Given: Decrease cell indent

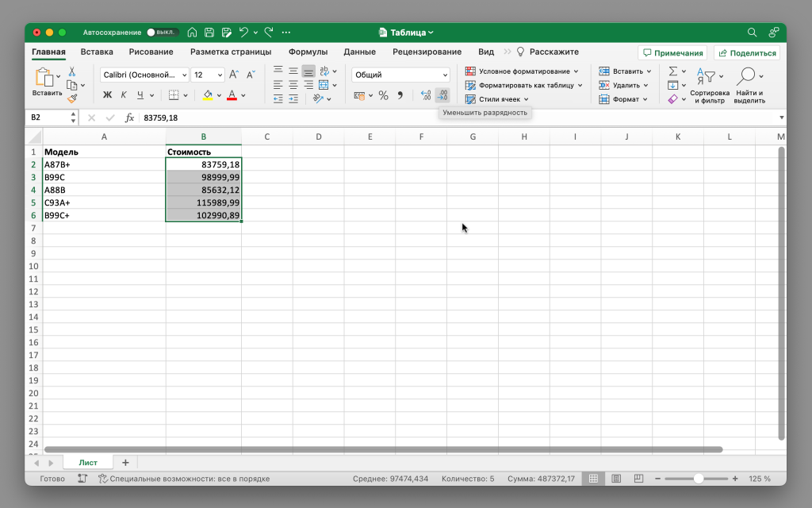Looking at the screenshot, I should [278, 98].
